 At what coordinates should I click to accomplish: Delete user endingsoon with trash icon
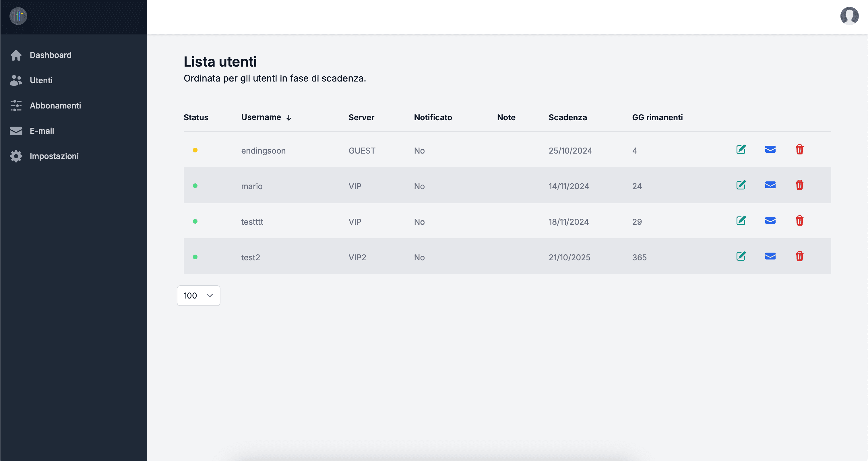click(x=799, y=149)
